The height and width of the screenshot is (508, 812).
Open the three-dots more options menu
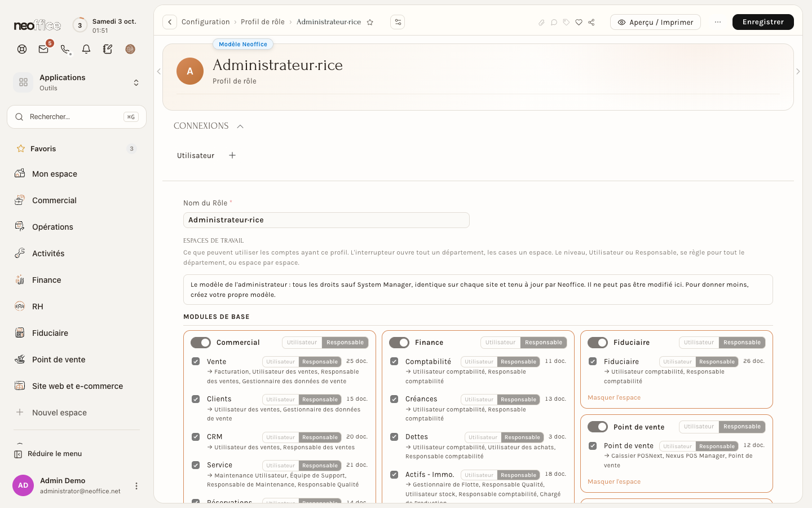717,22
